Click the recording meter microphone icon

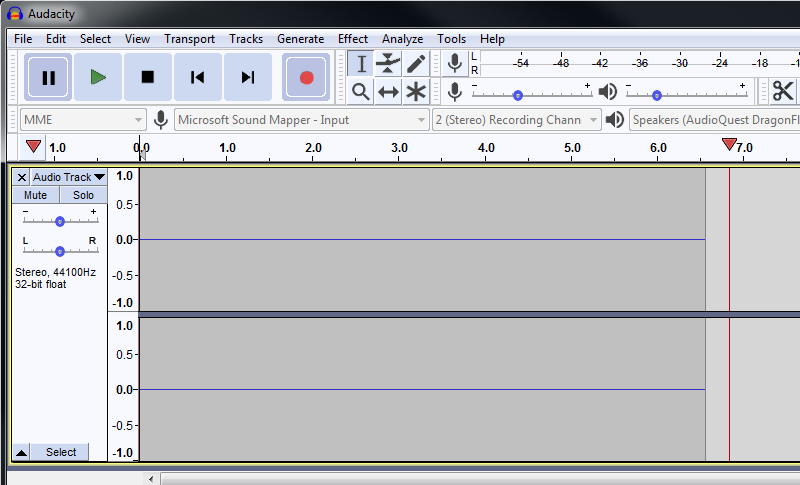[455, 64]
